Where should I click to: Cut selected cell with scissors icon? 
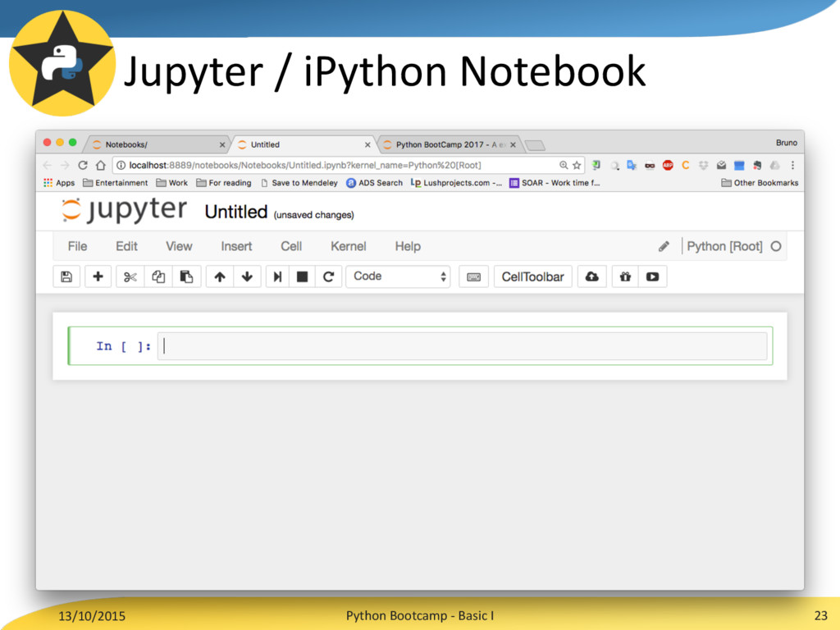[x=130, y=277]
